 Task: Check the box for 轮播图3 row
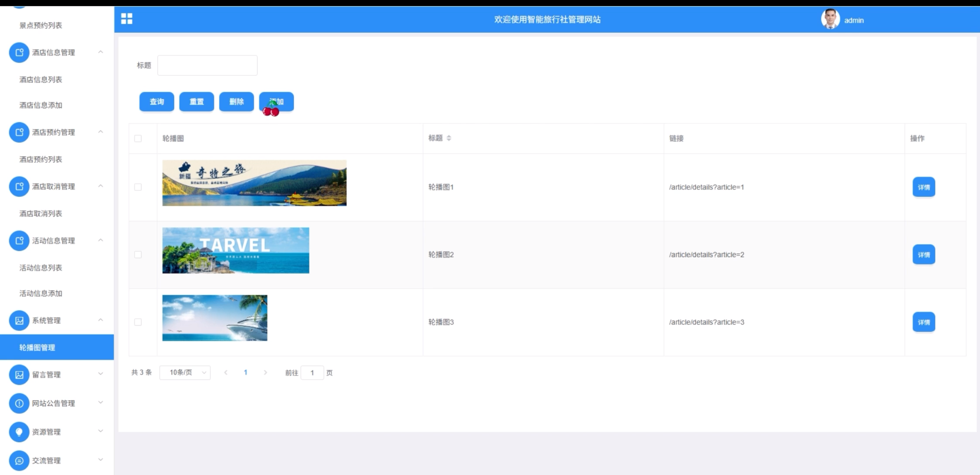[x=138, y=322]
